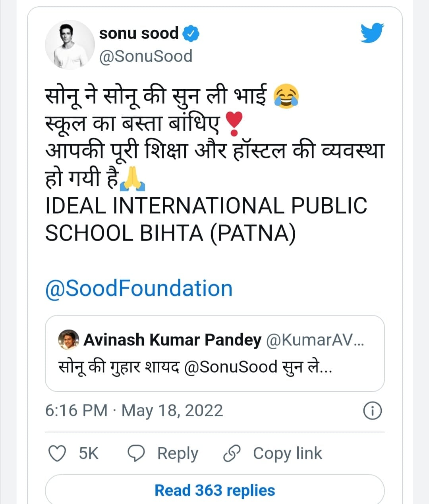Click the Copy link text label
429x504 pixels.
[287, 453]
